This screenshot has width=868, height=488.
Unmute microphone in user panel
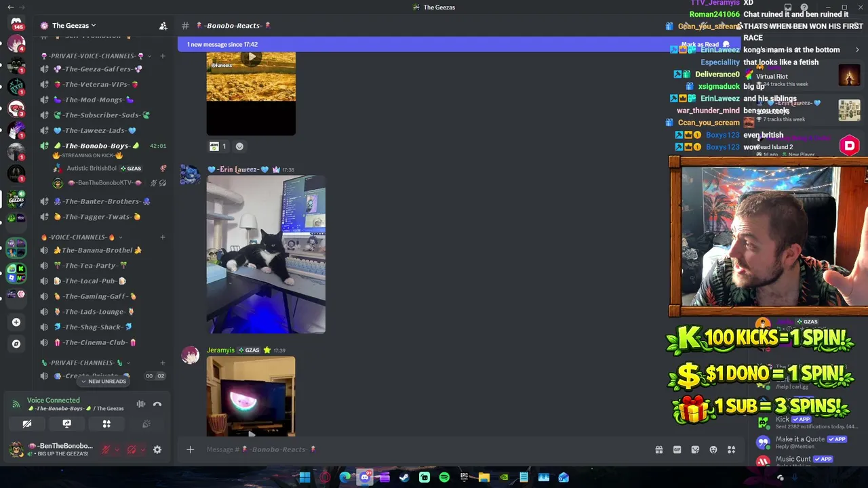tap(106, 449)
